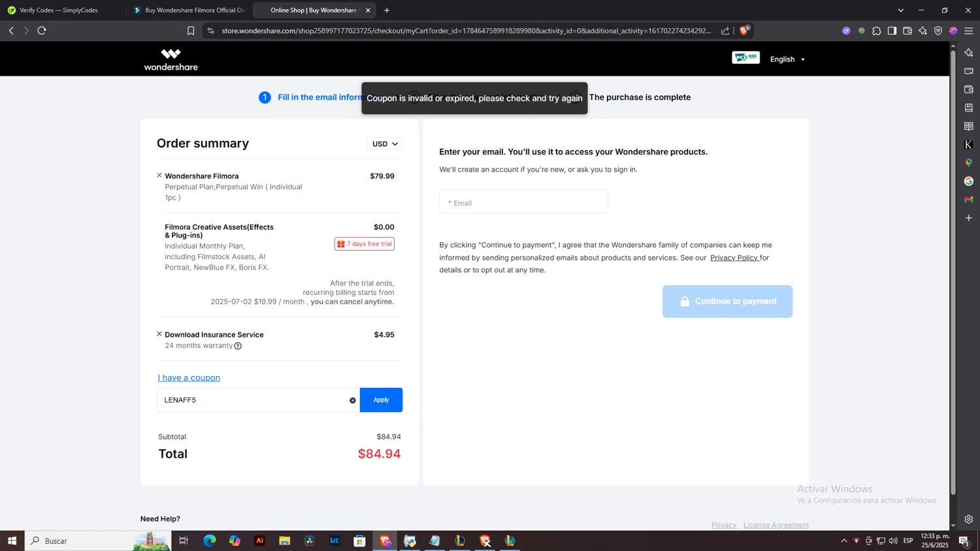Viewport: 980px width, 551px height.
Task: Open Brave Wallet in the toolbar
Action: coord(907,31)
